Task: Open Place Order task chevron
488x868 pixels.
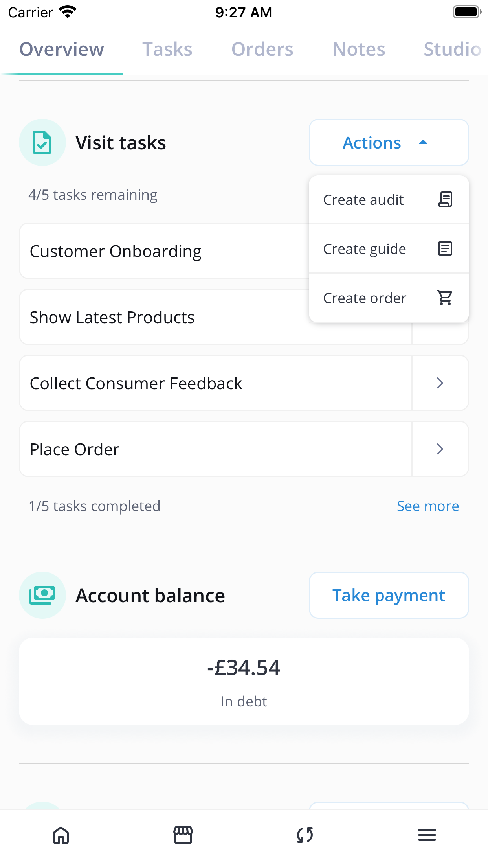Action: tap(440, 449)
